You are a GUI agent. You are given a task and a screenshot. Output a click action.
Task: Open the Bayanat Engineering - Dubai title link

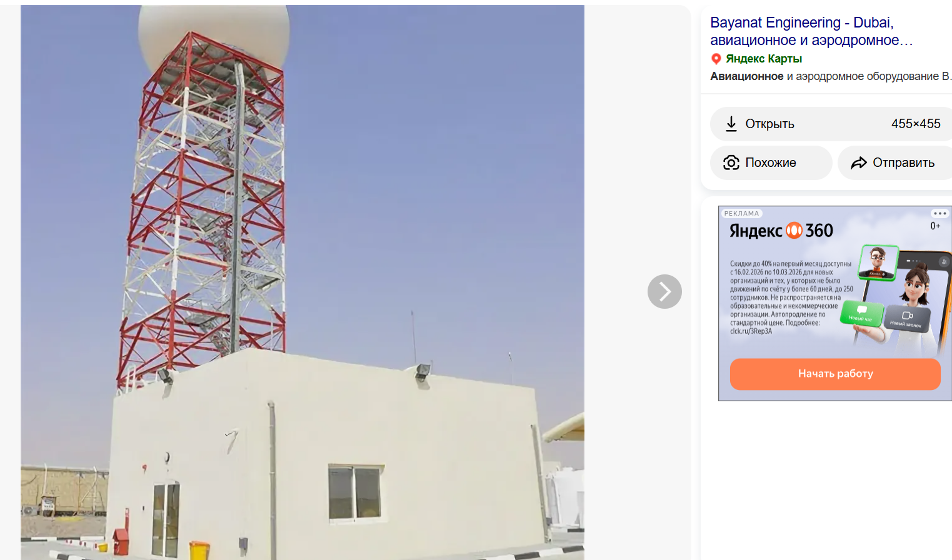pyautogui.click(x=811, y=31)
